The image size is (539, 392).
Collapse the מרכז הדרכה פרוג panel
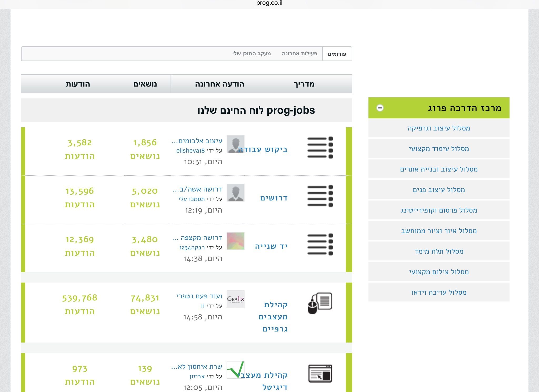click(380, 108)
